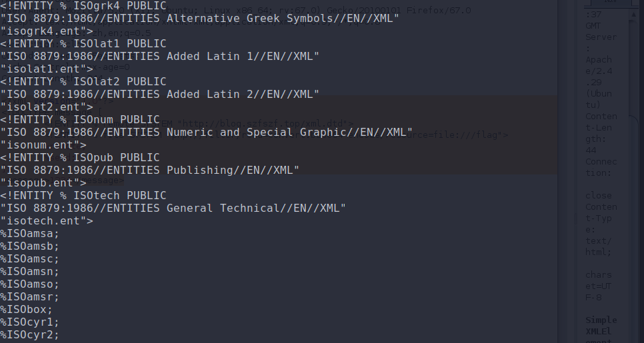Screen dimensions: 644x343
Task: Click the Alternative Greek Symbols identifier line
Action: point(199,18)
